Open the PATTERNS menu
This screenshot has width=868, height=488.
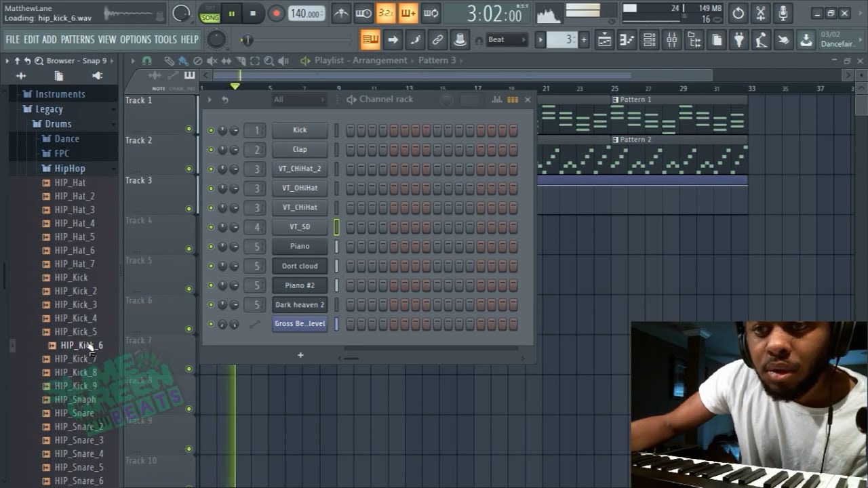(77, 40)
